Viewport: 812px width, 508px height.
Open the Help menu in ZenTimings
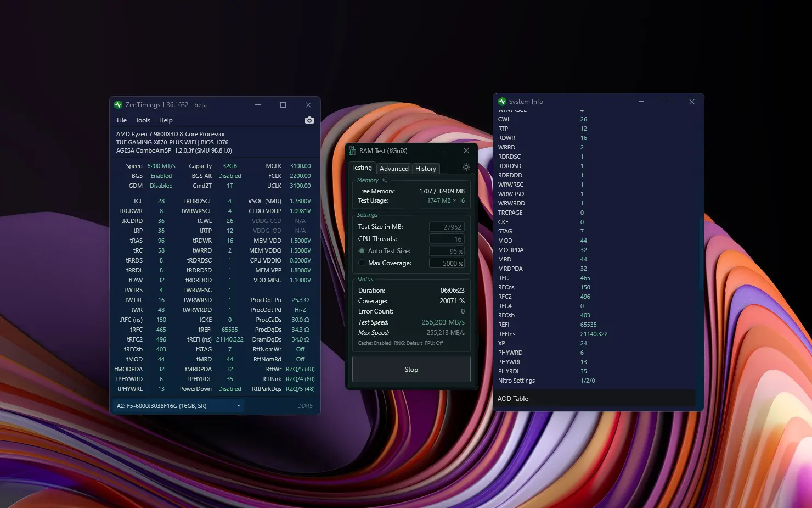(x=166, y=120)
